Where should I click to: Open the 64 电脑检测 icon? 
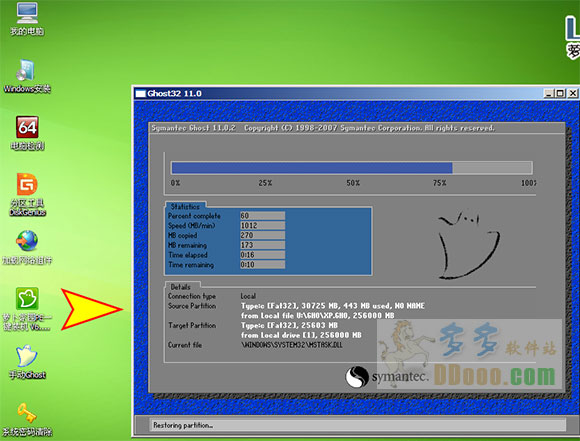27,133
